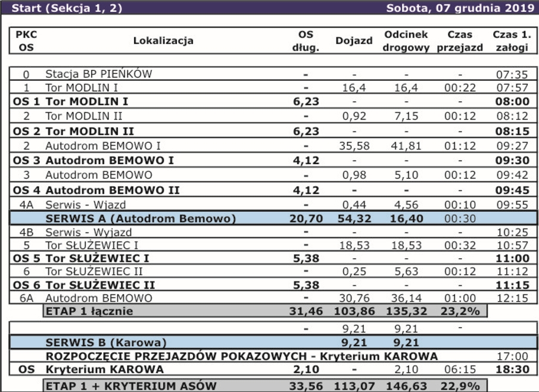The image size is (539, 392).
Task: Click the 'Serwis - Wjazd' row text
Action: tap(85, 205)
